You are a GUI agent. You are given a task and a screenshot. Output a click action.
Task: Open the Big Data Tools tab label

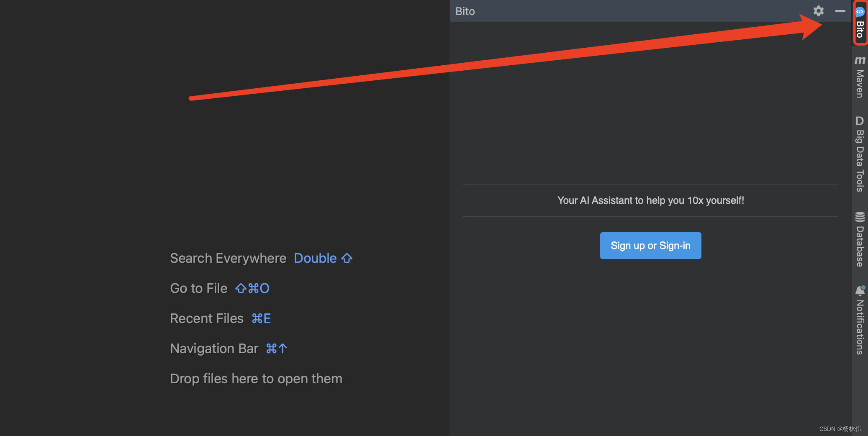click(860, 161)
